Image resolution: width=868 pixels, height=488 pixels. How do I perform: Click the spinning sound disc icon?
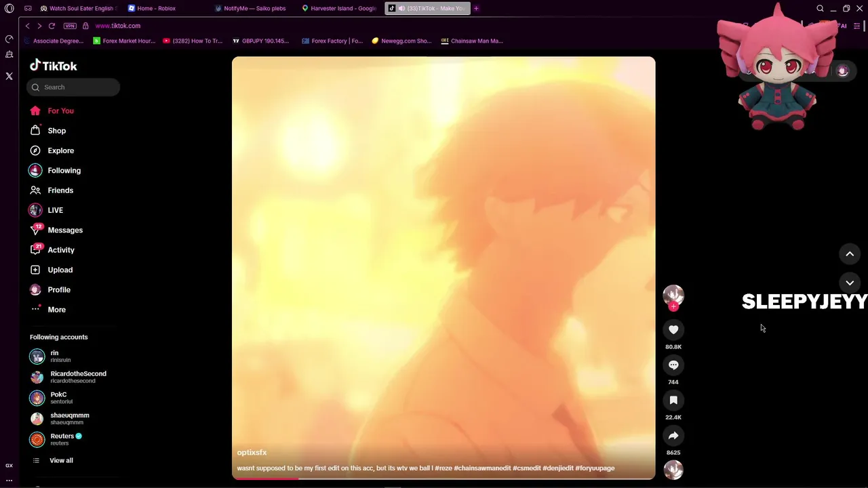pyautogui.click(x=673, y=469)
